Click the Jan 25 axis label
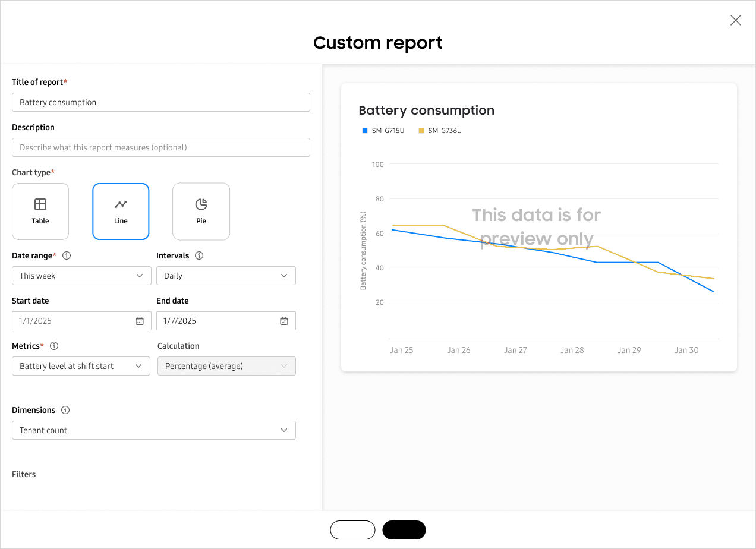Screen dimensions: 756x549 [402, 350]
